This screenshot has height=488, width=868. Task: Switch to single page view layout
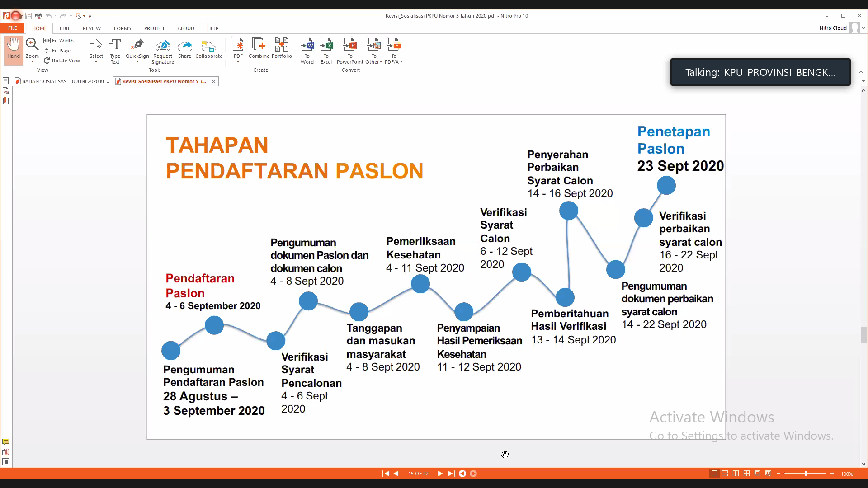714,474
